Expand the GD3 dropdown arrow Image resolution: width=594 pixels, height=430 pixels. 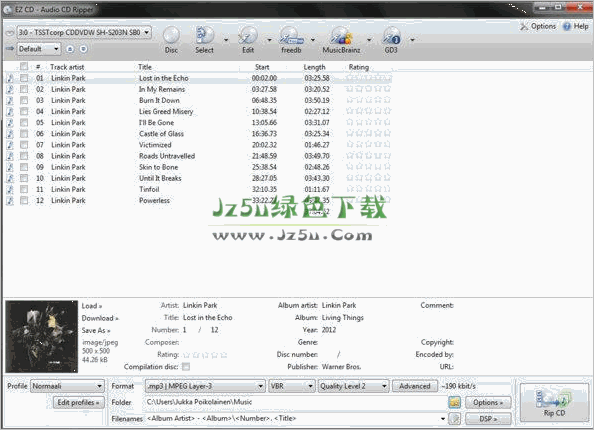pyautogui.click(x=412, y=39)
